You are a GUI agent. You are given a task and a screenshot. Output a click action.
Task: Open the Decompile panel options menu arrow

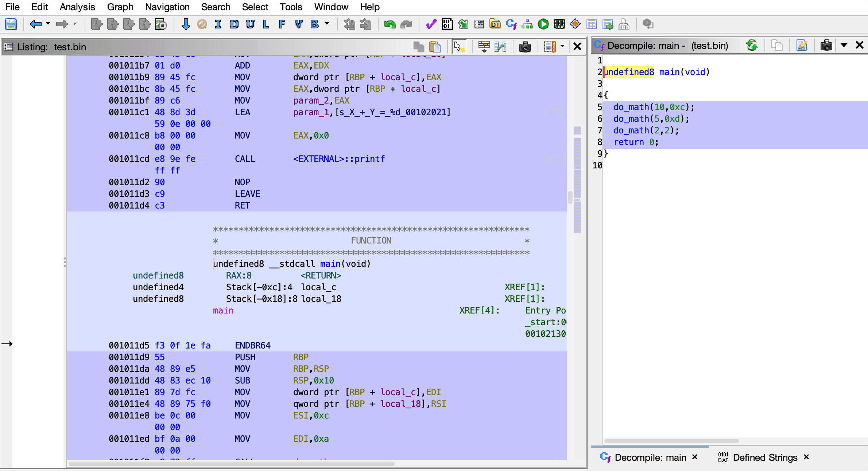(844, 46)
